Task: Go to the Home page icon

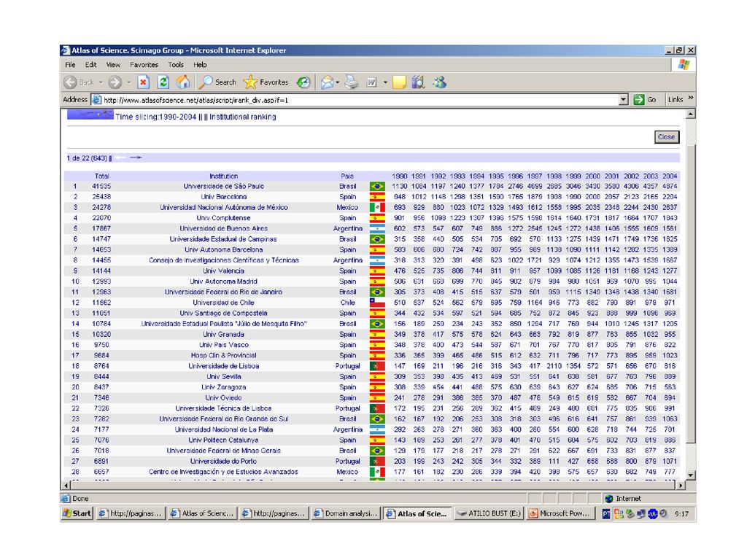Action: 183,82
